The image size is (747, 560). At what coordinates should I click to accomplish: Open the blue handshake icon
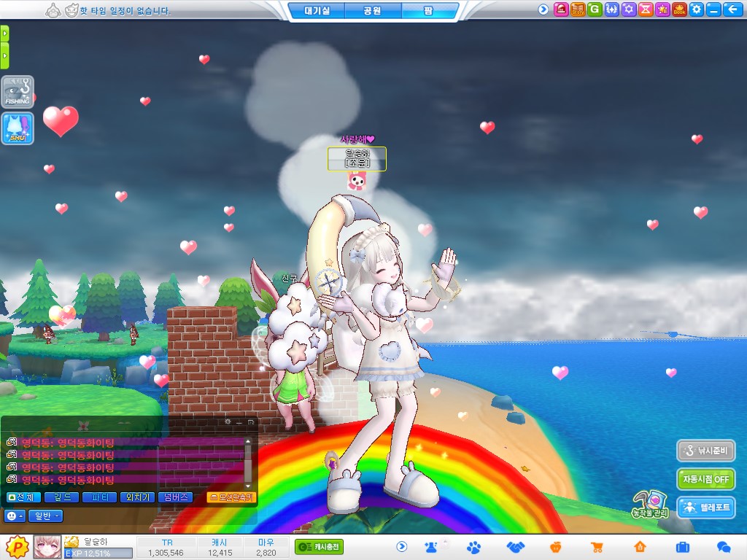pos(515,547)
